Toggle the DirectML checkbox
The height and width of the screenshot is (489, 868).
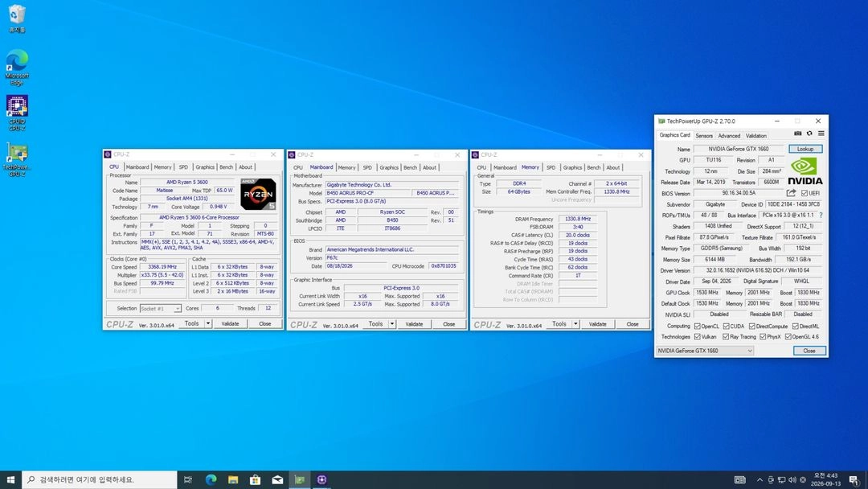pyautogui.click(x=796, y=327)
